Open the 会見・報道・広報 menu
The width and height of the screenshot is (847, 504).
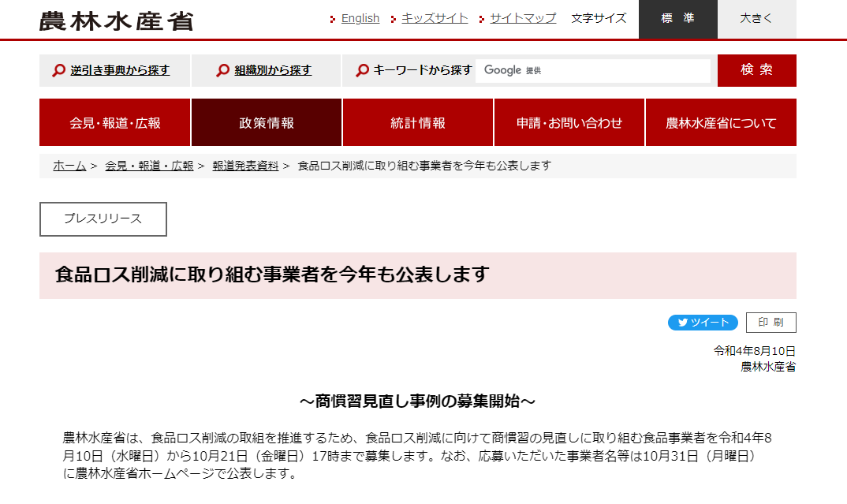click(x=115, y=122)
